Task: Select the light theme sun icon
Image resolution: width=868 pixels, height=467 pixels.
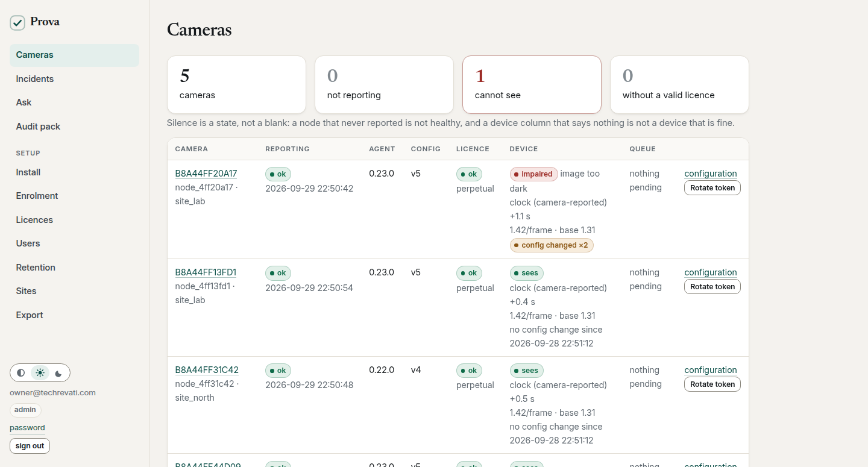Action: click(x=40, y=373)
